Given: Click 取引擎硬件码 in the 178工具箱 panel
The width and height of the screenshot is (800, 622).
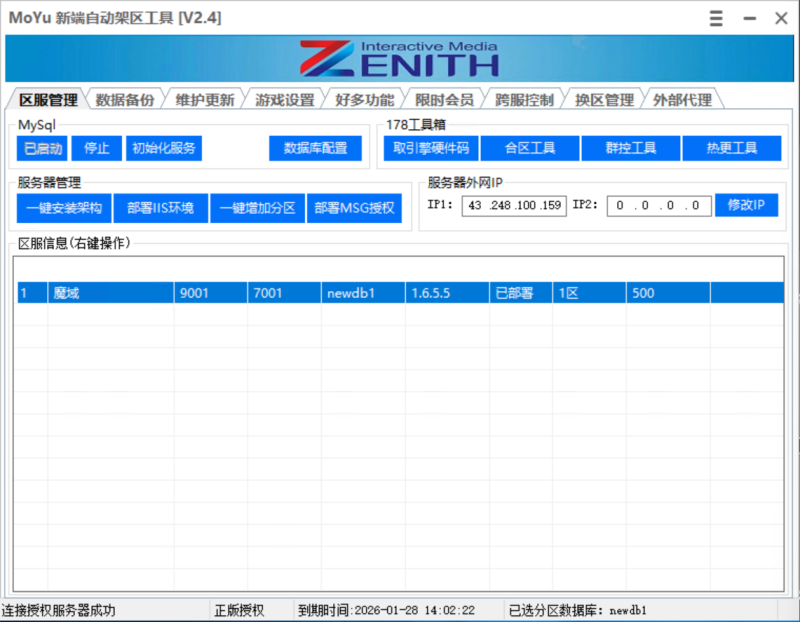Looking at the screenshot, I should [x=430, y=147].
